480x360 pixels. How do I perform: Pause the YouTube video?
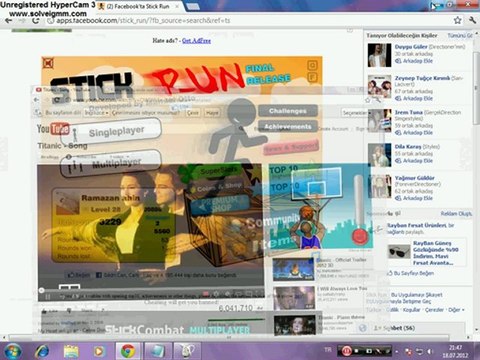pyautogui.click(x=48, y=296)
